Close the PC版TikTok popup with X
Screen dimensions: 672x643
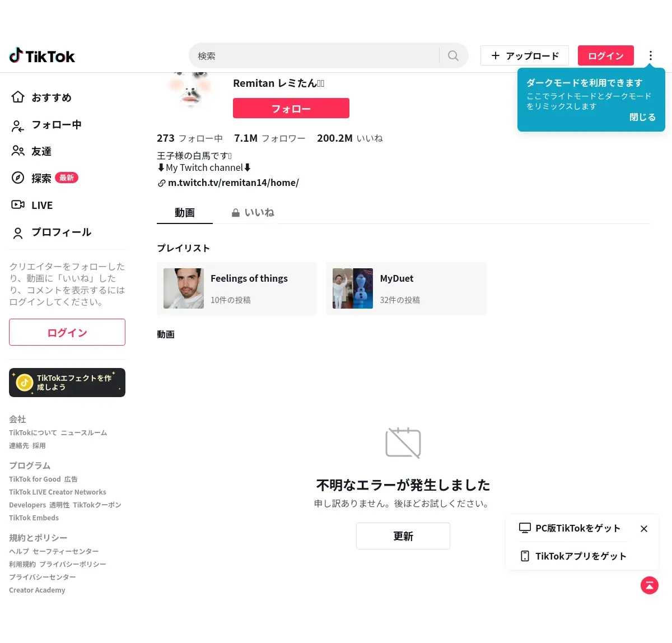[x=644, y=529]
